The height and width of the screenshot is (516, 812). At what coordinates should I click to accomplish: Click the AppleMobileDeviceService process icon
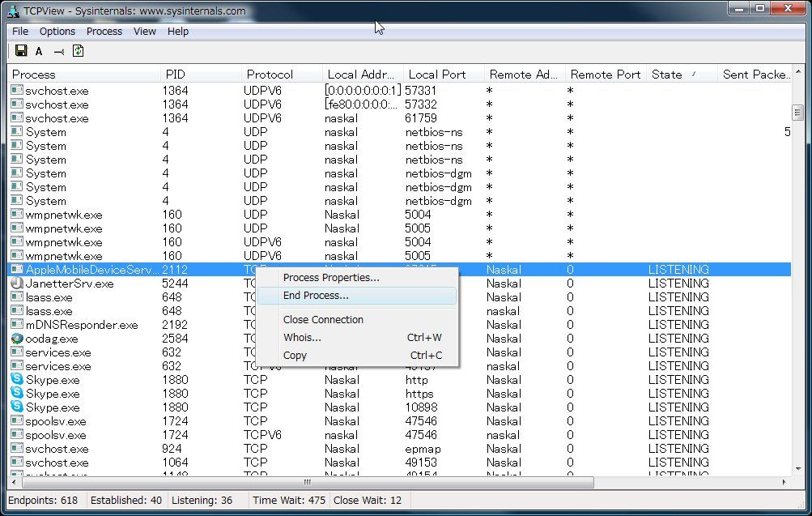pos(17,270)
